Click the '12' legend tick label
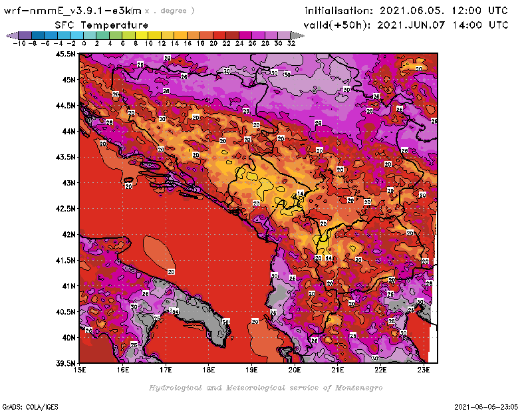The width and height of the screenshot is (532, 411). pos(162,43)
